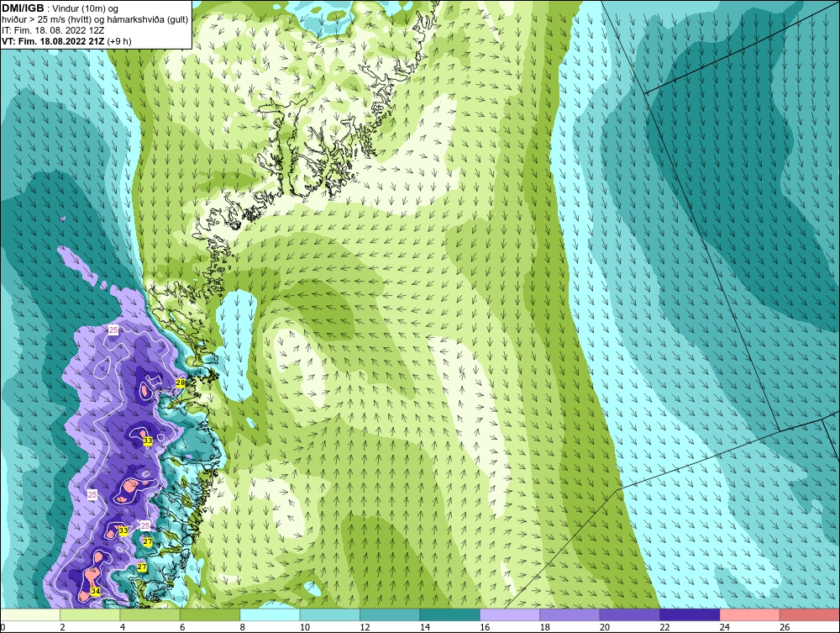Click the '12' legend scale number
This screenshot has width=840, height=633.
tap(365, 627)
